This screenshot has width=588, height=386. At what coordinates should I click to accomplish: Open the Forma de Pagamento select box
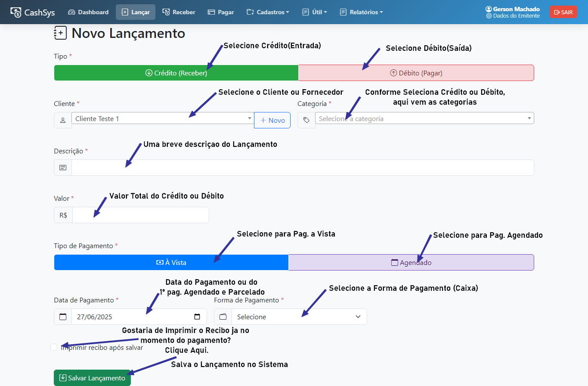click(x=299, y=317)
